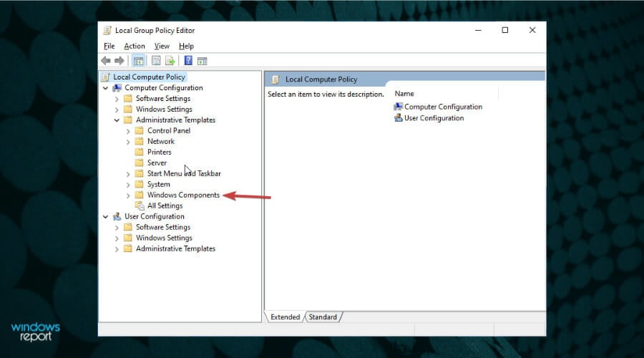The image size is (644, 358).
Task: Toggle Show/Hide Action Pane toolbar icon
Action: click(202, 62)
